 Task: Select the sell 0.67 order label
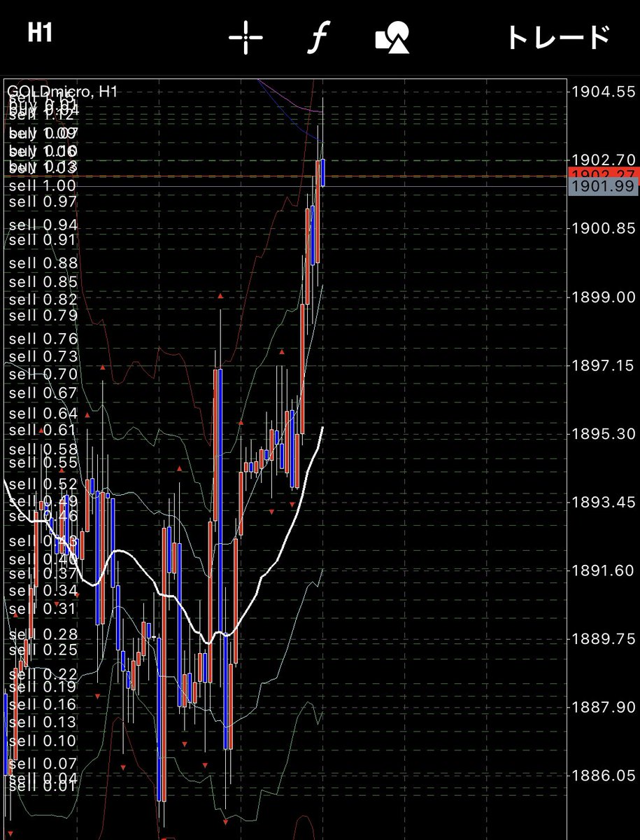pyautogui.click(x=43, y=393)
